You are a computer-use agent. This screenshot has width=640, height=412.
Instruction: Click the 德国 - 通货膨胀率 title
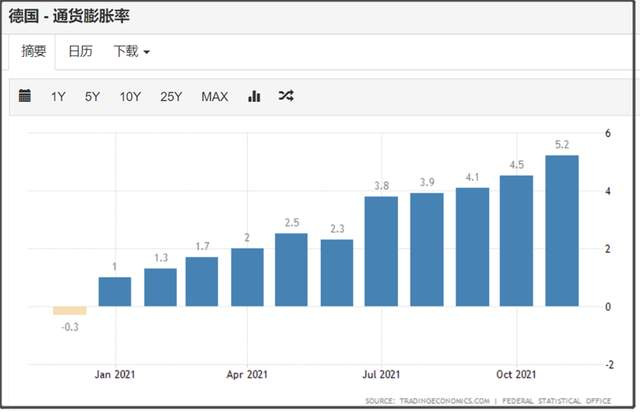[x=69, y=16]
